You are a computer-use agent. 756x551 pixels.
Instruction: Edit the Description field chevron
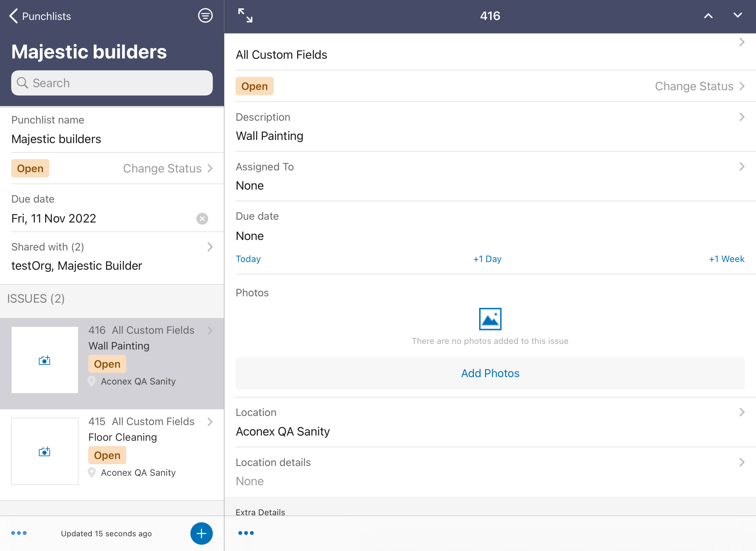[742, 117]
